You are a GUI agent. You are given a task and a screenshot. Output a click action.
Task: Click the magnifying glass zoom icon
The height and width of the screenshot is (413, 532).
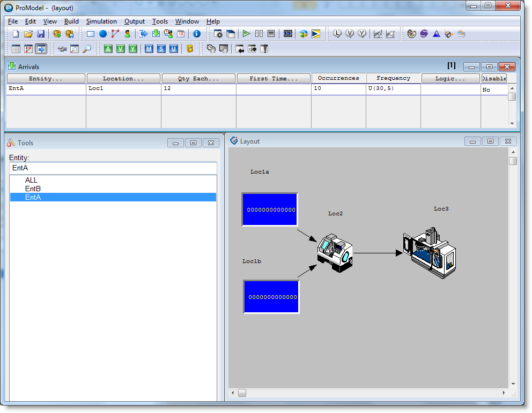coord(87,49)
